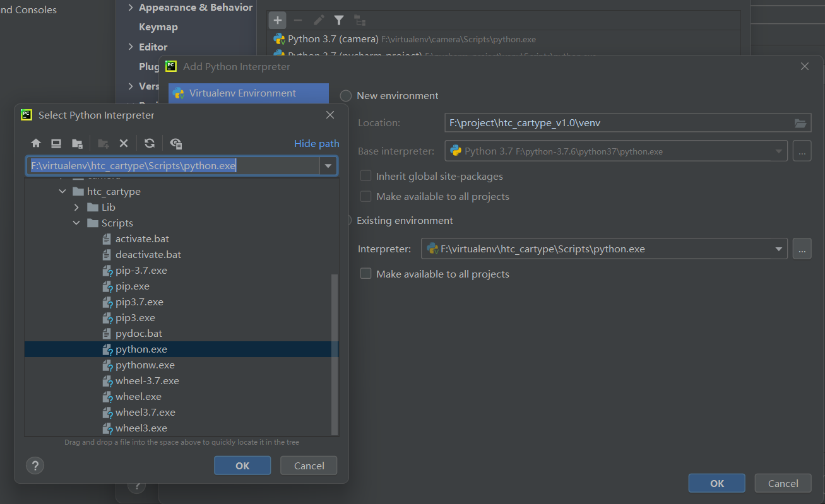
Task: Expand the Interpreter path dropdown
Action: pyautogui.click(x=779, y=249)
